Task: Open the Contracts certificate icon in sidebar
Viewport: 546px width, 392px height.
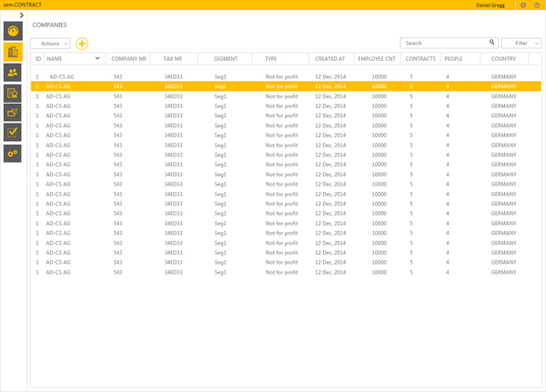Action: [x=14, y=92]
